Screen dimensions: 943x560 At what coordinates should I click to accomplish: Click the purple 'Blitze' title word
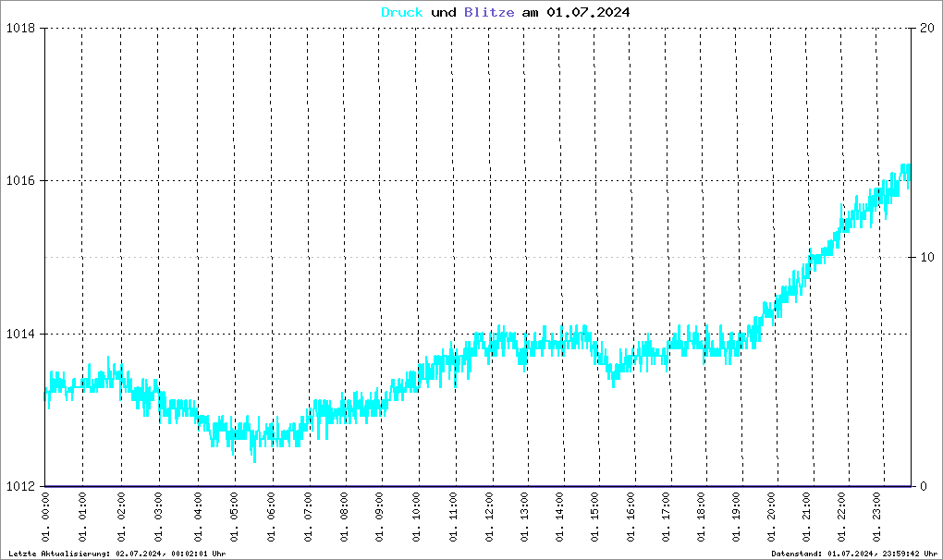(489, 12)
